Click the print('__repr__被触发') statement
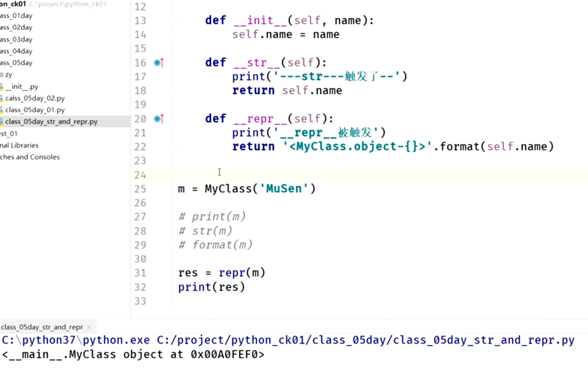588x371 pixels. tap(309, 133)
